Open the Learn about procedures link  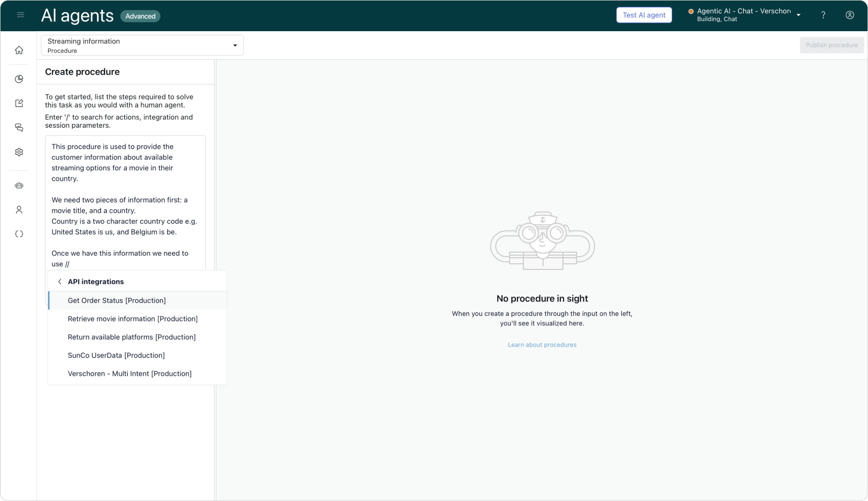[x=542, y=345]
